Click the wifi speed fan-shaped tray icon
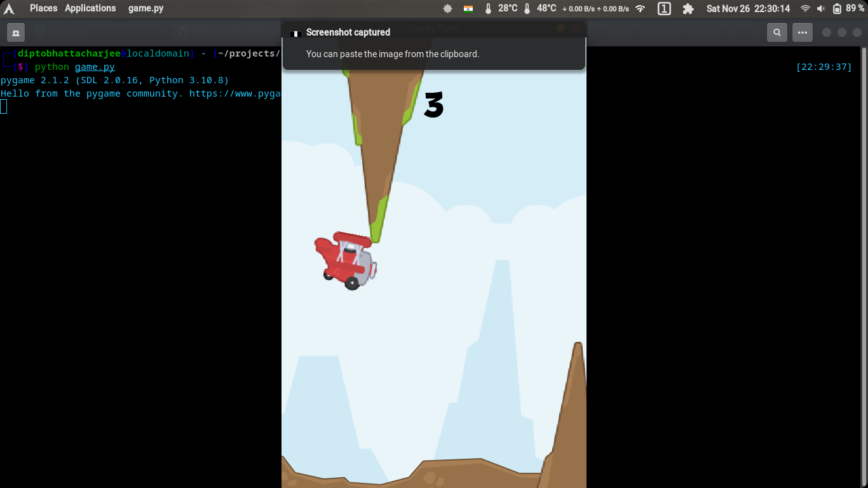The image size is (868, 488). coord(641,9)
